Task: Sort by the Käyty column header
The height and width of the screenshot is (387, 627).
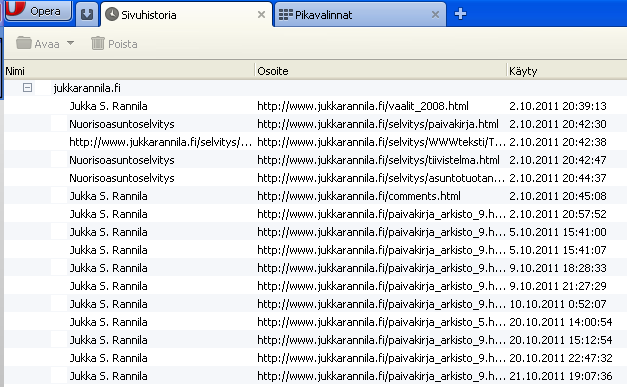Action: [x=566, y=71]
